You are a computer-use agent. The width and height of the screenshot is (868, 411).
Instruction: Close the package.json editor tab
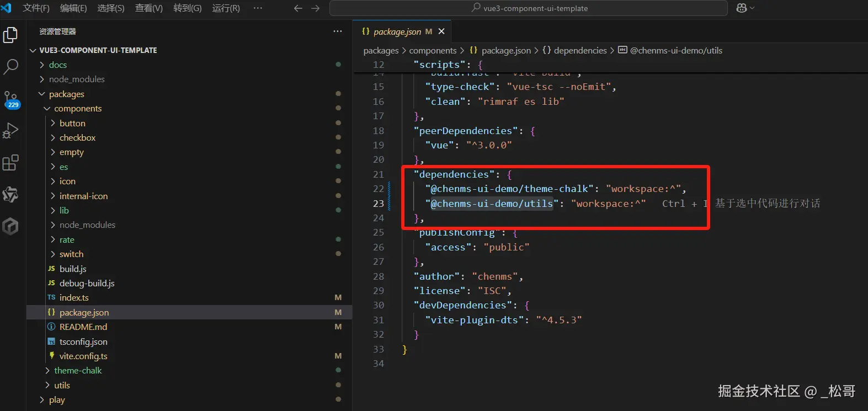click(x=441, y=31)
